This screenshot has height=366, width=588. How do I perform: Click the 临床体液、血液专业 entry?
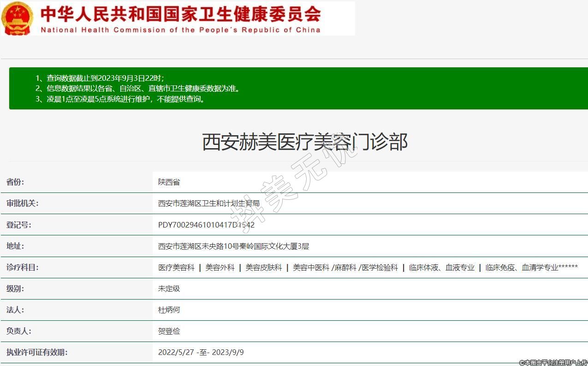click(441, 268)
